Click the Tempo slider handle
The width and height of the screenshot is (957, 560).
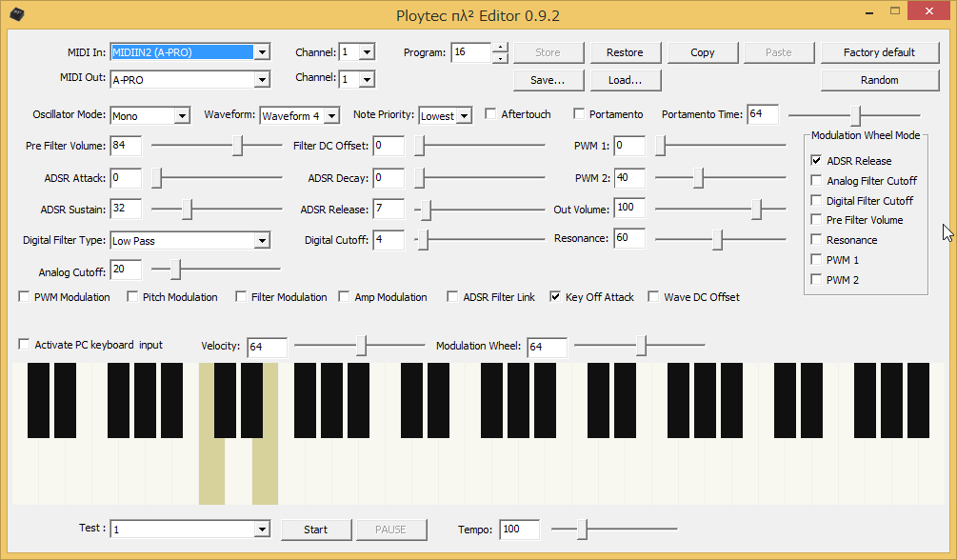pos(582,529)
